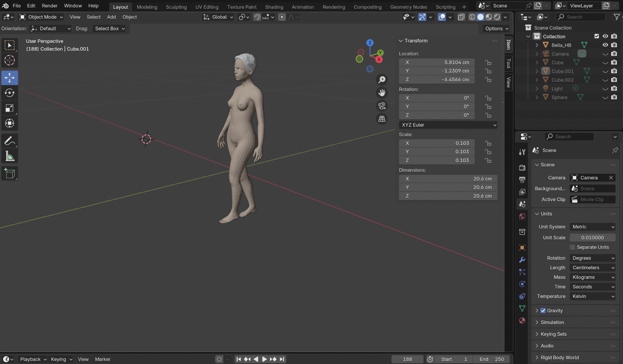Viewport: 623px width, 364px height.
Task: Open the viewport Options button
Action: pyautogui.click(x=496, y=29)
